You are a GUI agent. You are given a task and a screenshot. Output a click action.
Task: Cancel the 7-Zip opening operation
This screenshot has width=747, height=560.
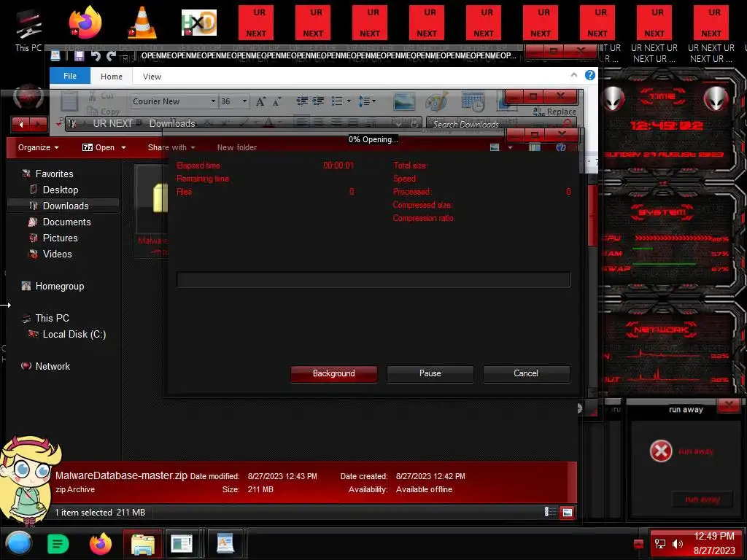coord(526,374)
